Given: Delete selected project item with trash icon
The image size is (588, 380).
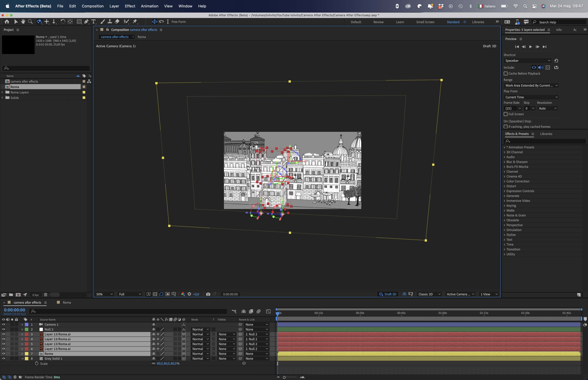Looking at the screenshot, I should click(45, 295).
